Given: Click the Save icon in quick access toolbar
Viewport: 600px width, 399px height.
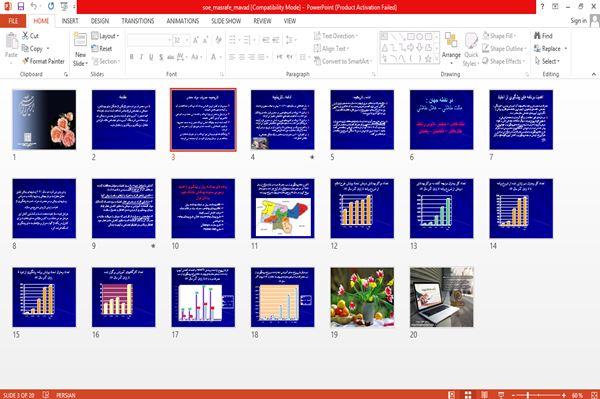Looking at the screenshot, I should point(21,6).
